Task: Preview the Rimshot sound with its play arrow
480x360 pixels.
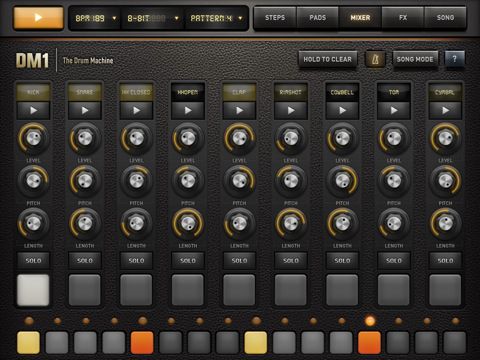Action: [x=291, y=110]
